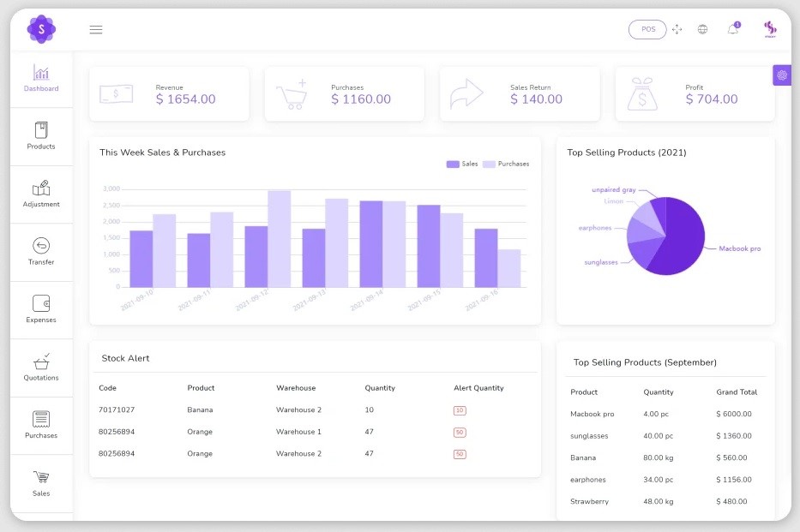Open Expenses wallet icon
Image resolution: width=800 pixels, height=532 pixels.
(41, 303)
